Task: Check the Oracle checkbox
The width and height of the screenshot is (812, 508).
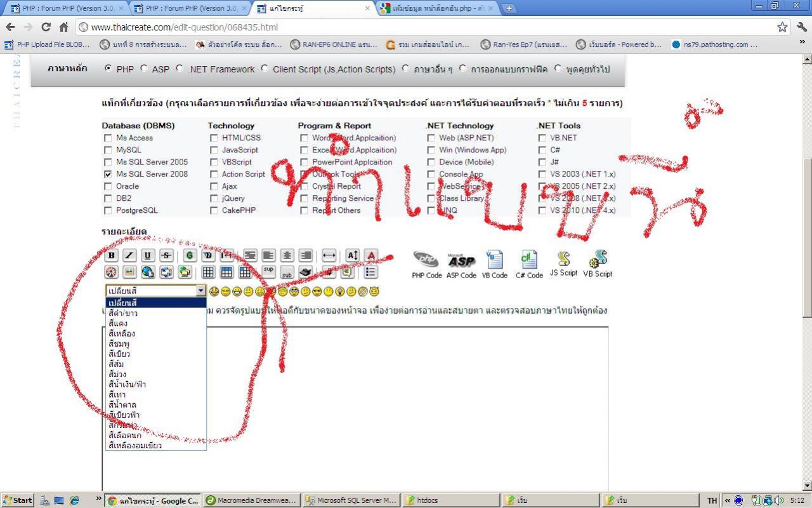Action: pos(108,186)
